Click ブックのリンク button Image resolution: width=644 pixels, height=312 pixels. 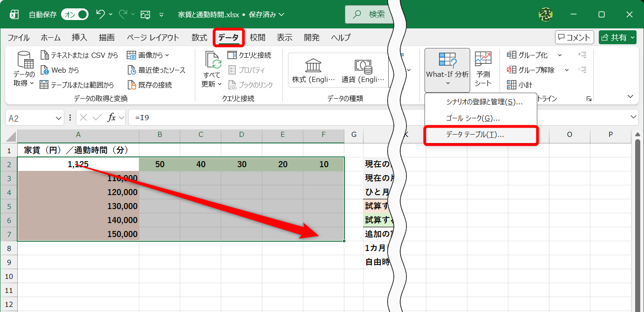(250, 85)
